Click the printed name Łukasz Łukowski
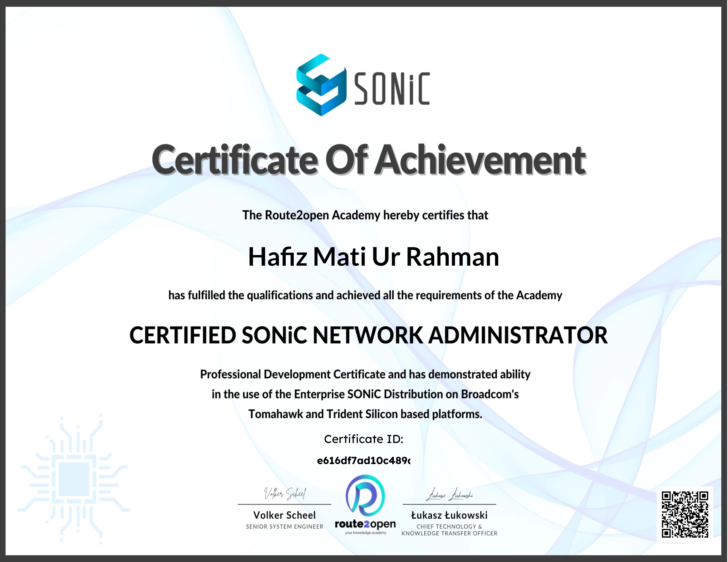Screen dimensions: 728x562 [x=449, y=515]
